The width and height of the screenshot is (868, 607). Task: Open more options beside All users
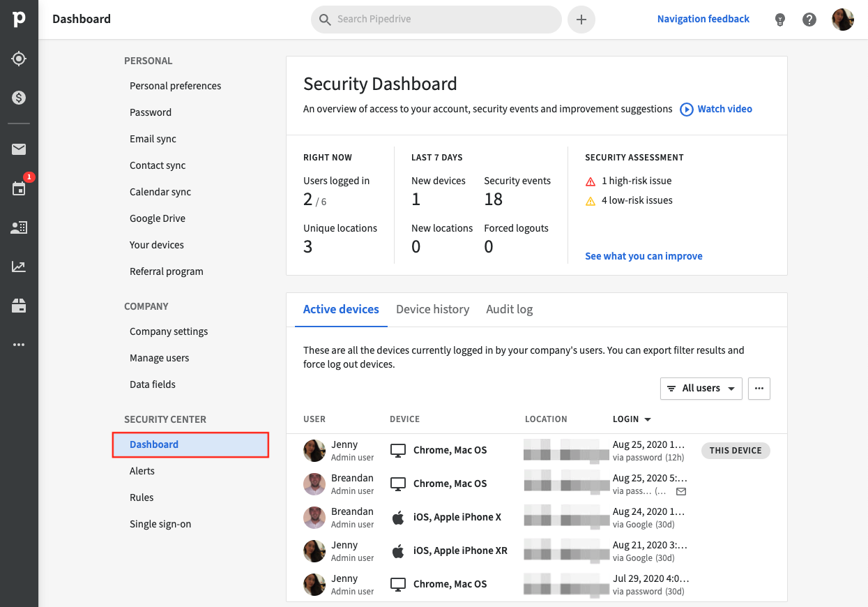759,389
